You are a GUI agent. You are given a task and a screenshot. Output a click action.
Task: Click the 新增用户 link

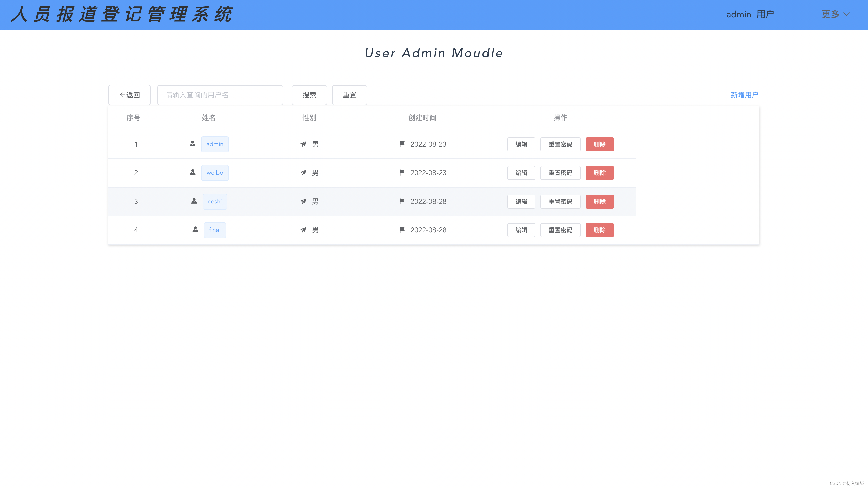pos(744,95)
